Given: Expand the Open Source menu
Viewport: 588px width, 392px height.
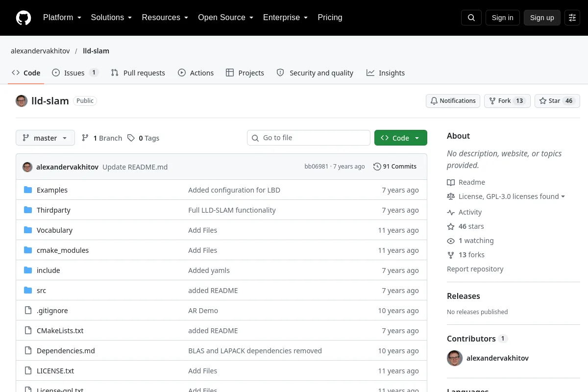Looking at the screenshot, I should pyautogui.click(x=225, y=18).
